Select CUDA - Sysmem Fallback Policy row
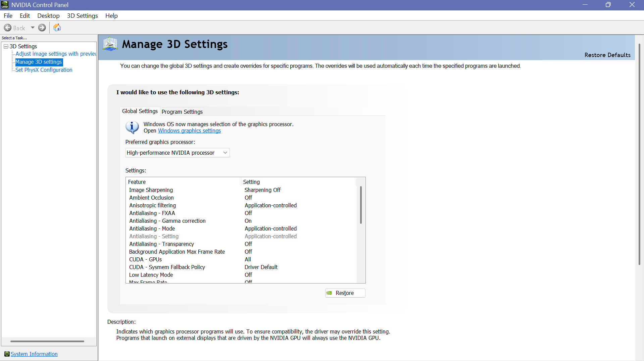Screen dimensions: 644x361 click(x=242, y=267)
